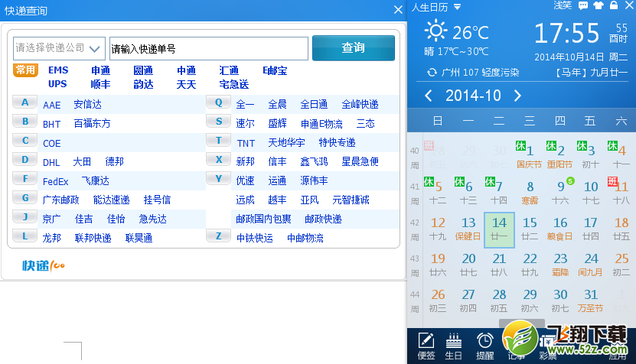Go to next month arrow
Viewport: 636px width, 364px height.
tap(517, 96)
